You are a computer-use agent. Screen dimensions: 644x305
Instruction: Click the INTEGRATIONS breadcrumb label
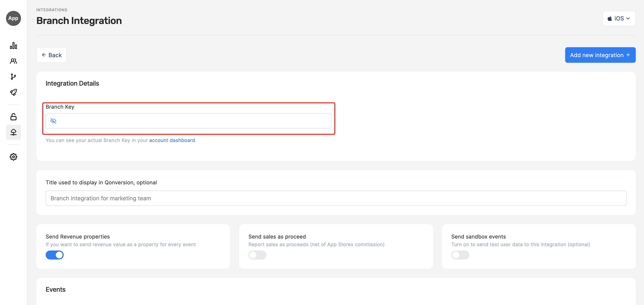(52, 10)
